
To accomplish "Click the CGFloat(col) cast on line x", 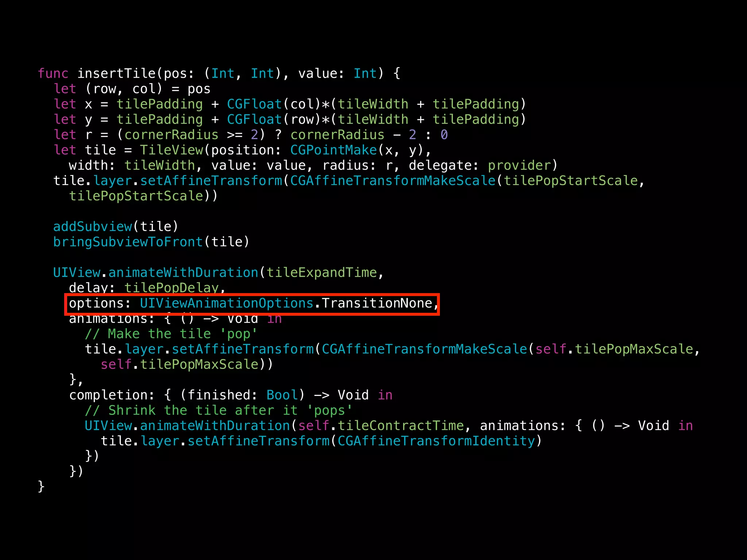I will (x=274, y=104).
